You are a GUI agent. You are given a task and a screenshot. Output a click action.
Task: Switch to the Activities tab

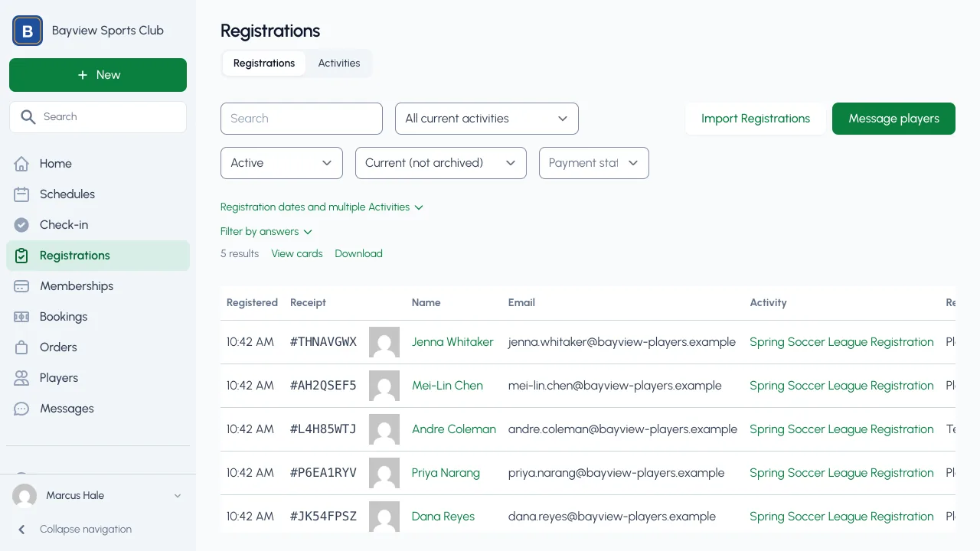coord(339,64)
